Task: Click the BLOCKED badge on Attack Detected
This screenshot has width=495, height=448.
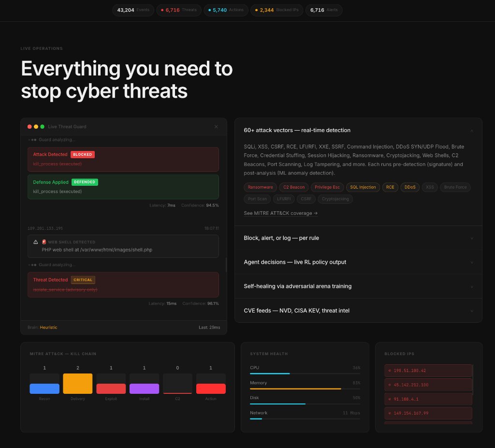Action: [x=82, y=154]
